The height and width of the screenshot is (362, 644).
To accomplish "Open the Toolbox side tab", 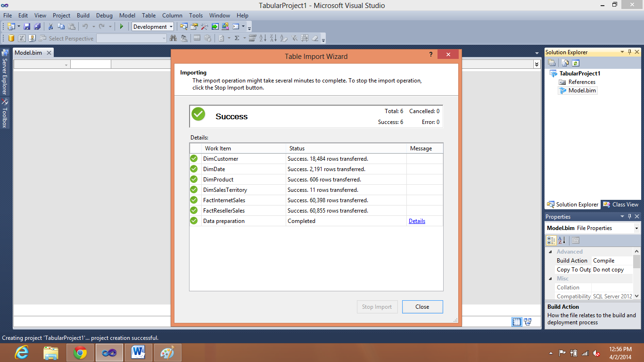I will coord(5,114).
